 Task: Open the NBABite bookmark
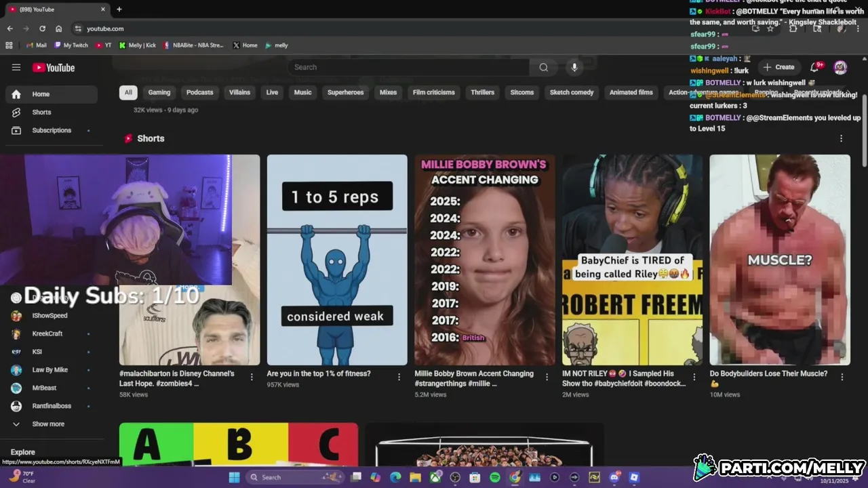(193, 45)
